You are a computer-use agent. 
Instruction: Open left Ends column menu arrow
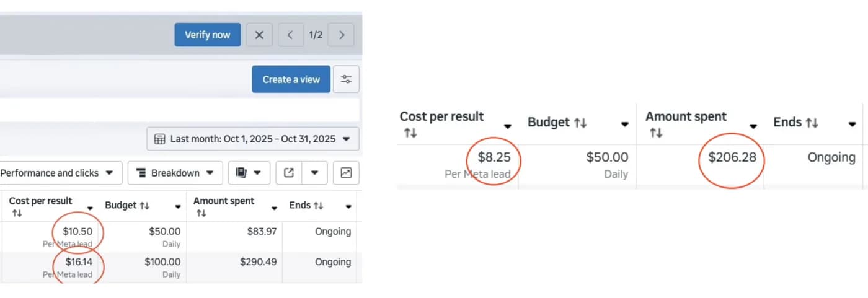click(348, 207)
